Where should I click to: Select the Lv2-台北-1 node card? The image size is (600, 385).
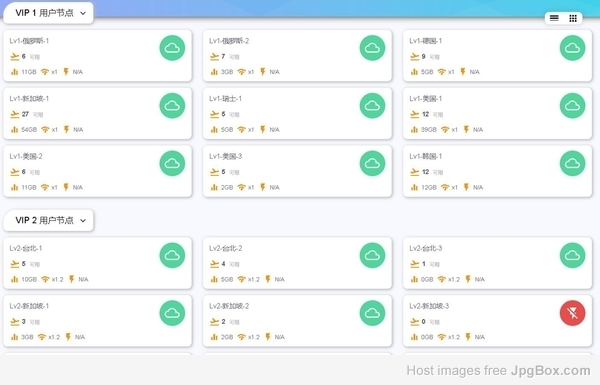point(98,263)
